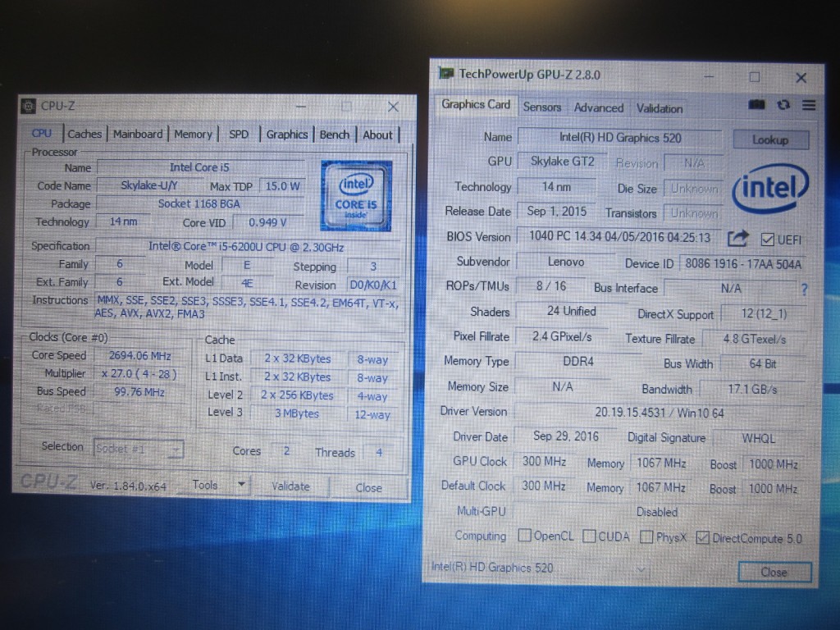Viewport: 840px width, 630px height.
Task: Click the Multiplier value x 27.0
Action: (x=139, y=373)
